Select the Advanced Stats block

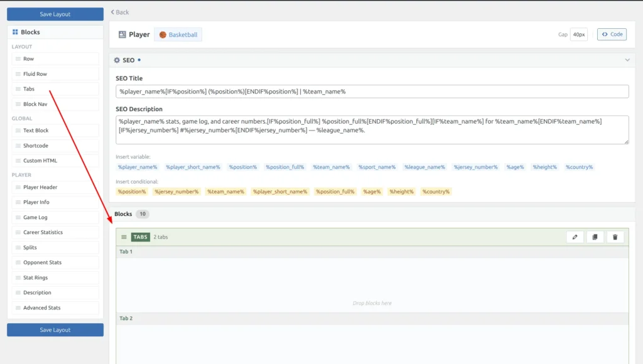[55, 308]
